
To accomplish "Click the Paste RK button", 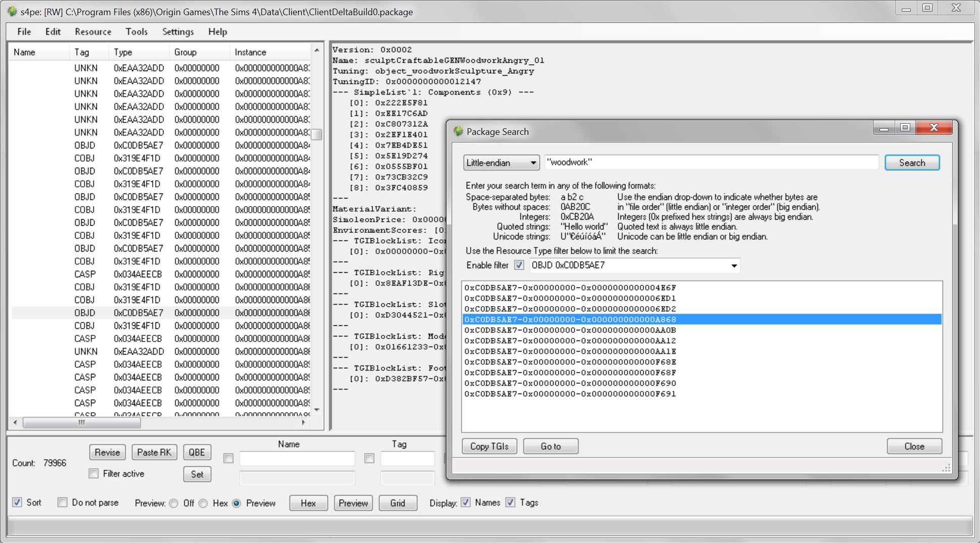I will (x=154, y=452).
